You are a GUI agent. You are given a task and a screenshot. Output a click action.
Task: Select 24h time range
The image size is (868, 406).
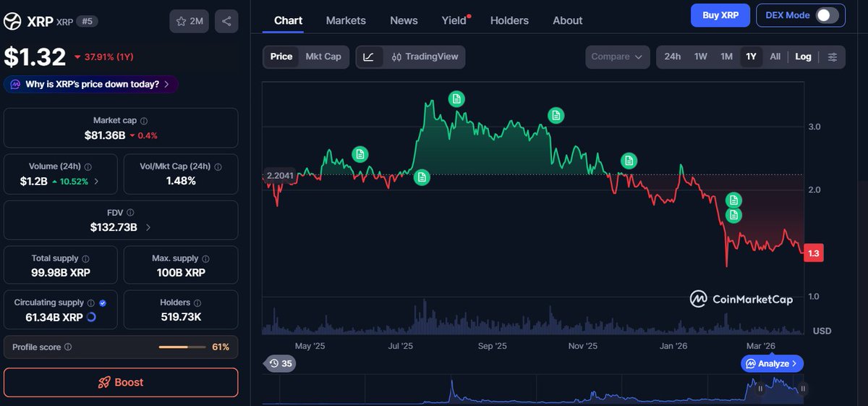tap(673, 56)
